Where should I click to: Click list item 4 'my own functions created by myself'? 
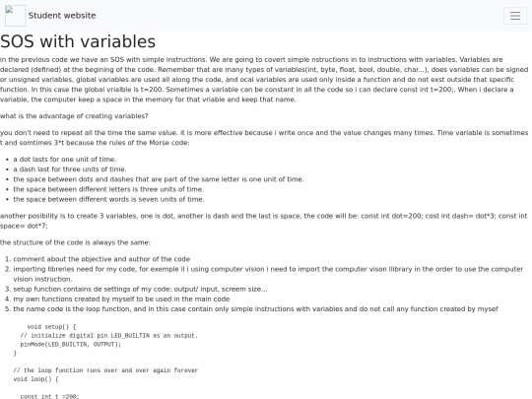tap(121, 299)
